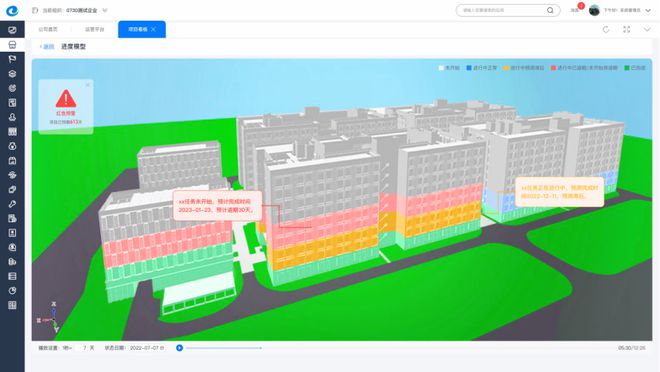The height and width of the screenshot is (372, 660).
Task: Expand the 0730 organization dropdown
Action: (x=105, y=10)
